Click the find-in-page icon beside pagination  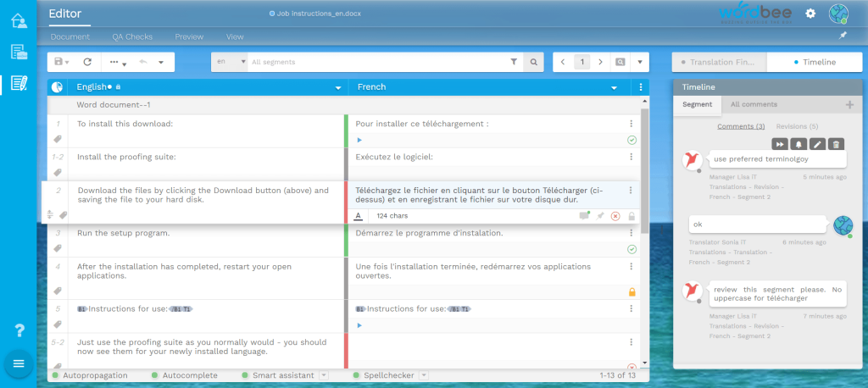(x=620, y=62)
